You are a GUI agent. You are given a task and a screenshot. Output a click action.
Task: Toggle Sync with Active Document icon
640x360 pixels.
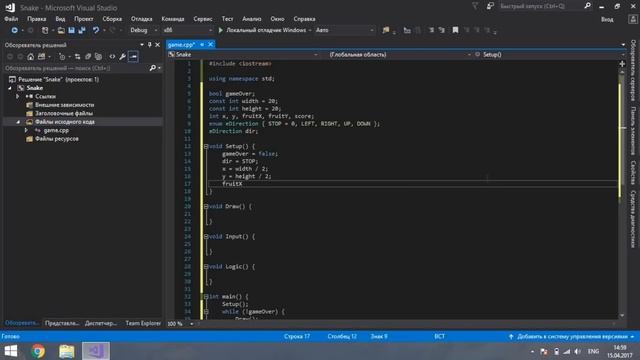77,57
